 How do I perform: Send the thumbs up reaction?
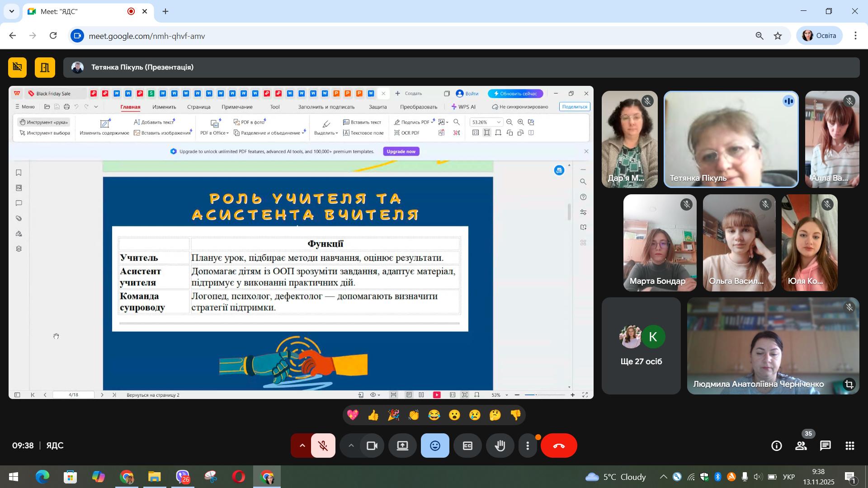pos(373,415)
